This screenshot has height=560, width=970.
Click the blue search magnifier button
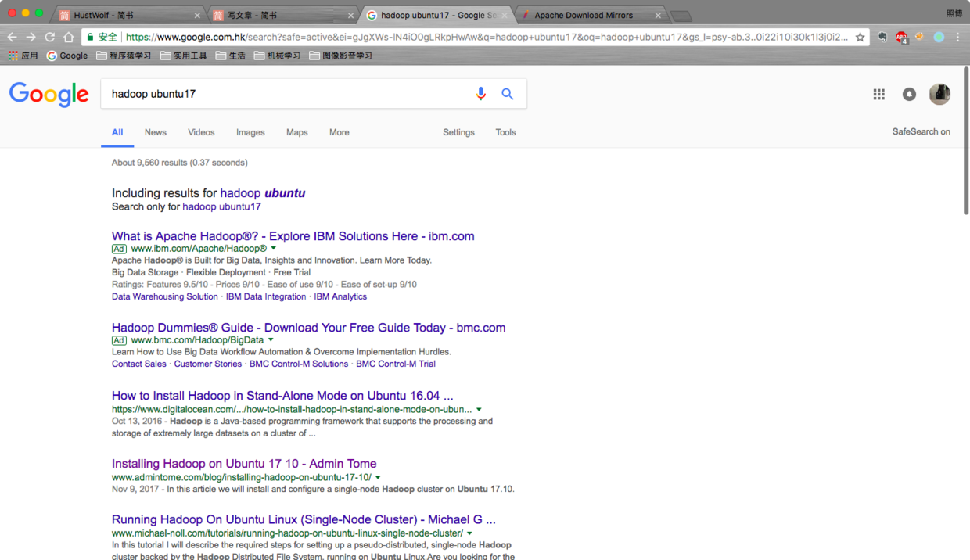(508, 94)
